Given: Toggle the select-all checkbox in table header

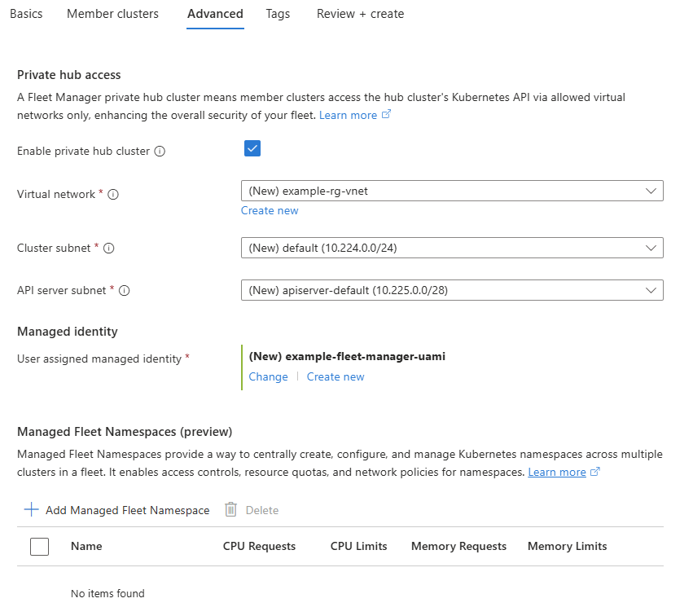Looking at the screenshot, I should [39, 547].
